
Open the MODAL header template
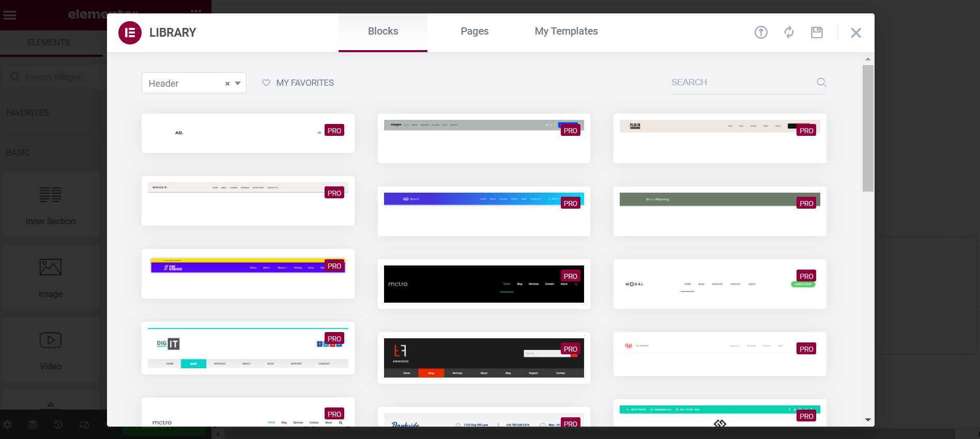pyautogui.click(x=720, y=284)
